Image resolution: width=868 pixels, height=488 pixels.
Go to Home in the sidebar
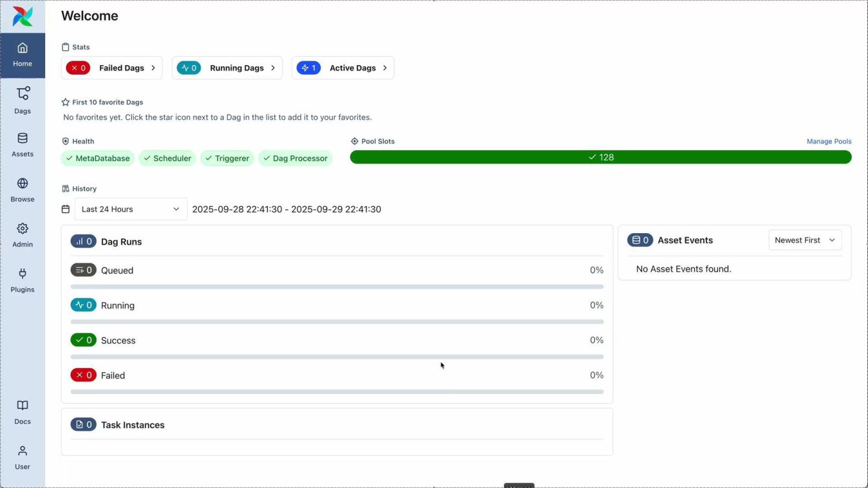coord(22,55)
